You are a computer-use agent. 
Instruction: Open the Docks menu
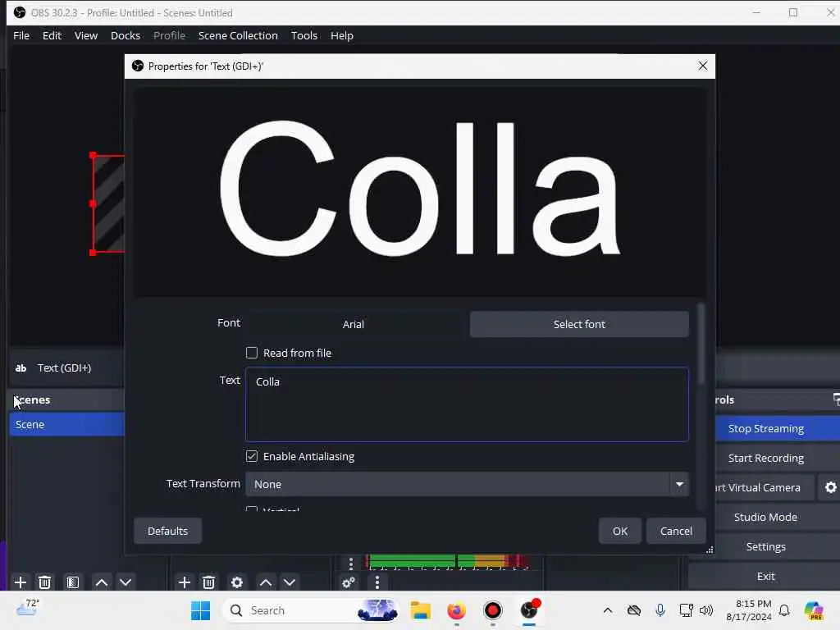[126, 35]
